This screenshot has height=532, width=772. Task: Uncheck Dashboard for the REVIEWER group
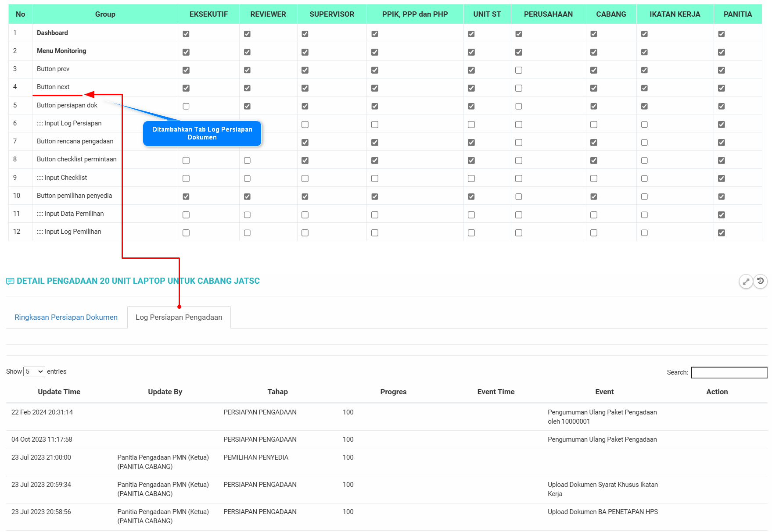247,34
